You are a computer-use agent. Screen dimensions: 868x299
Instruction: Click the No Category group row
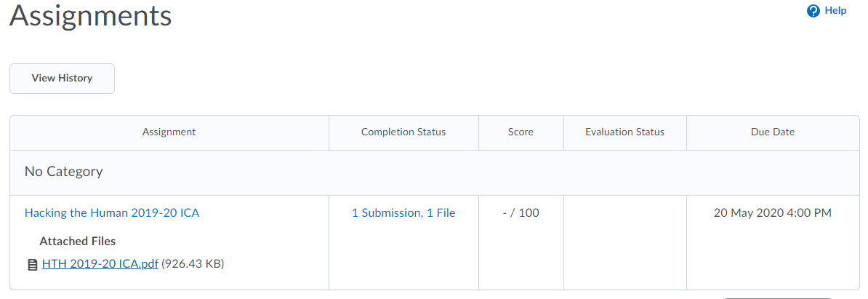click(x=435, y=172)
